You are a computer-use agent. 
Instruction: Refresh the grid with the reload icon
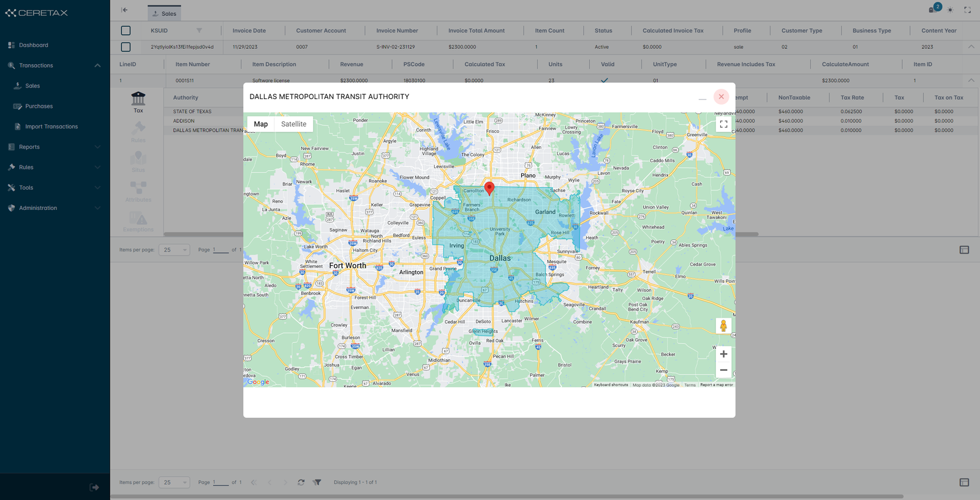[301, 482]
